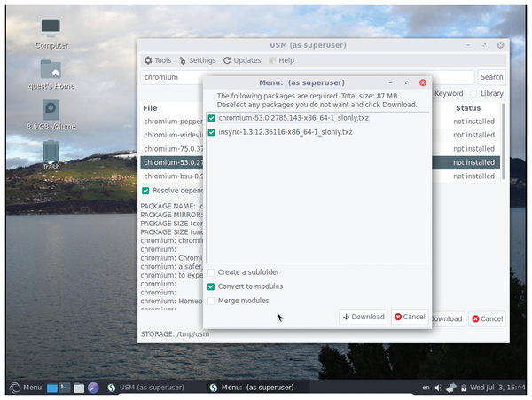Open guest's Home folder icon

click(51, 75)
